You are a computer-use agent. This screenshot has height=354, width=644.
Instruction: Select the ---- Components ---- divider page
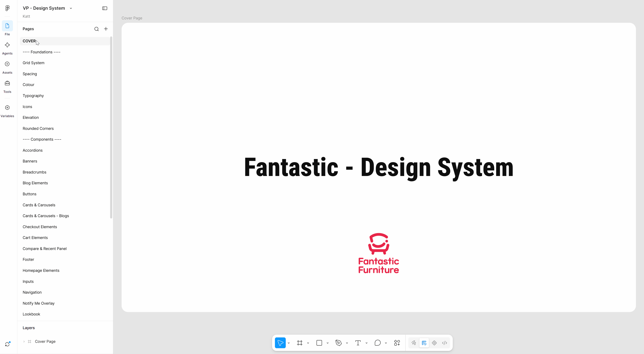(65, 139)
